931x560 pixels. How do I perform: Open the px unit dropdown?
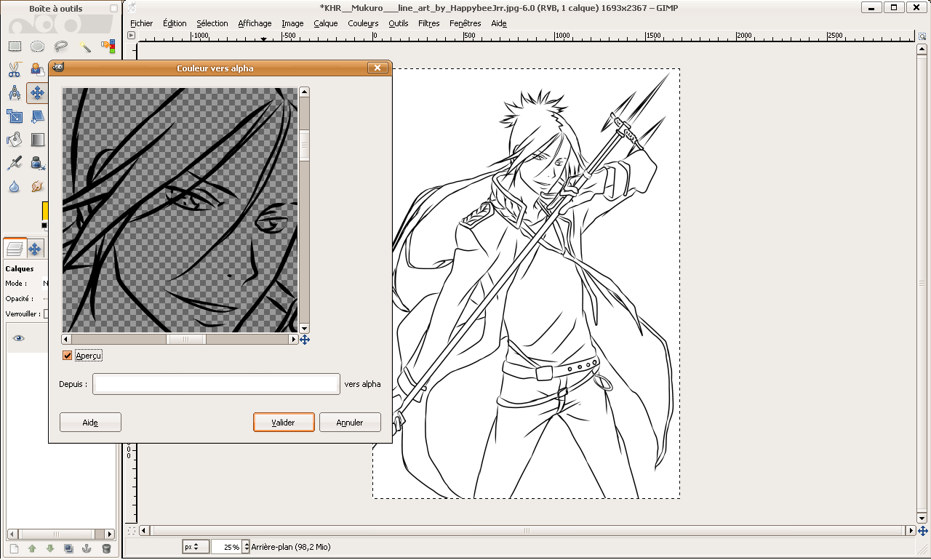tap(196, 547)
